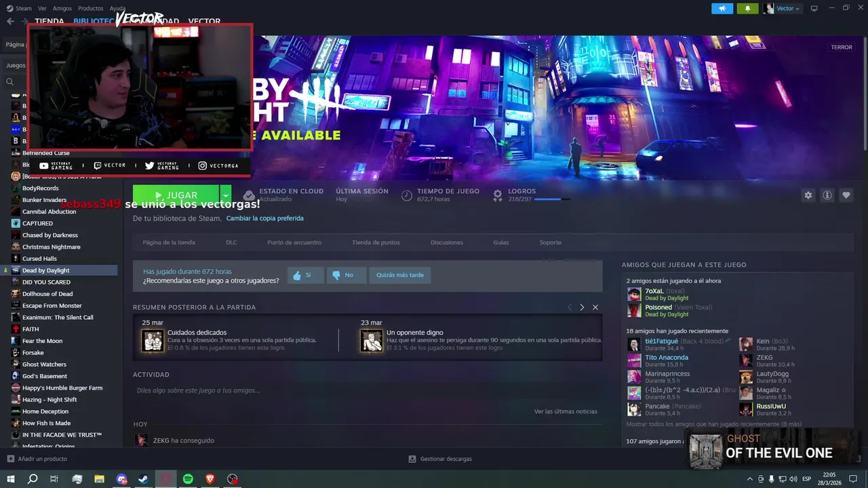Open the Soporte tab

point(551,242)
